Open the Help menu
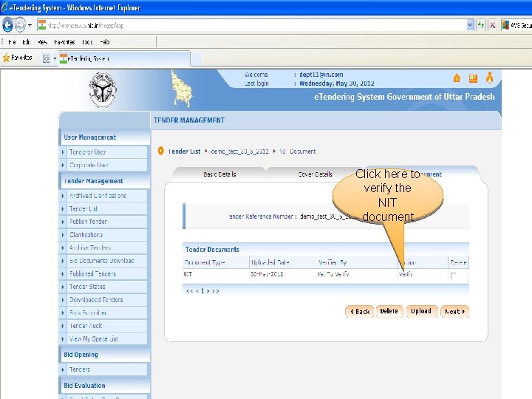The width and height of the screenshot is (532, 399). click(x=105, y=42)
